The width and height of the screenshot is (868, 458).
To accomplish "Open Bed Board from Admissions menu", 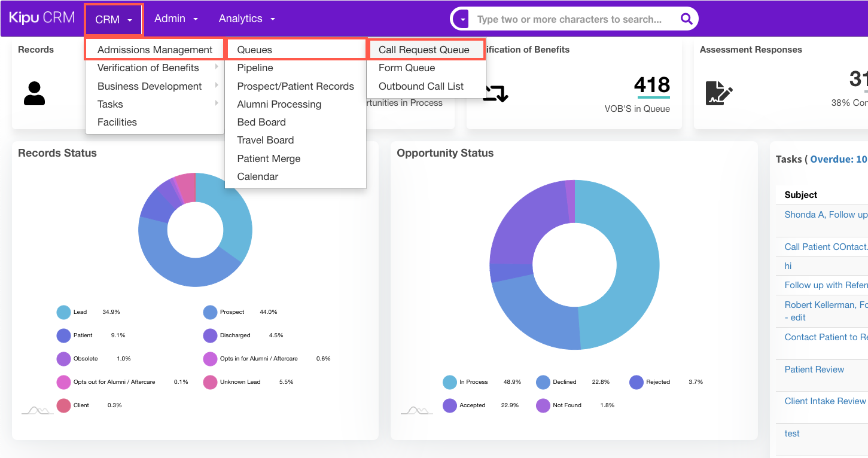I will [x=261, y=122].
